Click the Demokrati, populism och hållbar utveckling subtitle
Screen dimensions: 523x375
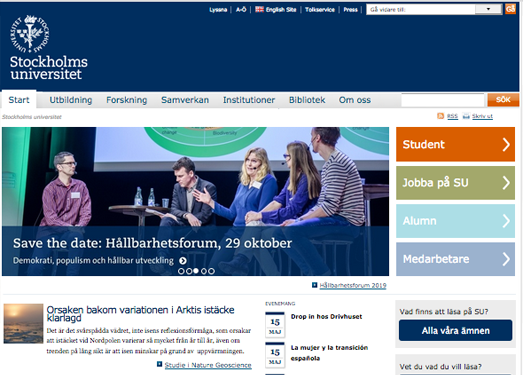(x=93, y=261)
